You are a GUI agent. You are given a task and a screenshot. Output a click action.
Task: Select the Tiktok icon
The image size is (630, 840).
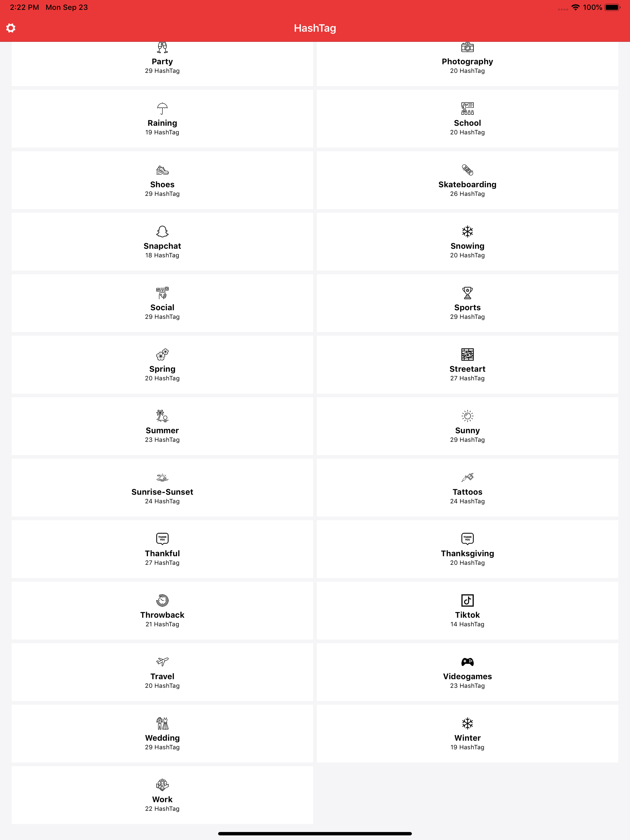pyautogui.click(x=467, y=600)
